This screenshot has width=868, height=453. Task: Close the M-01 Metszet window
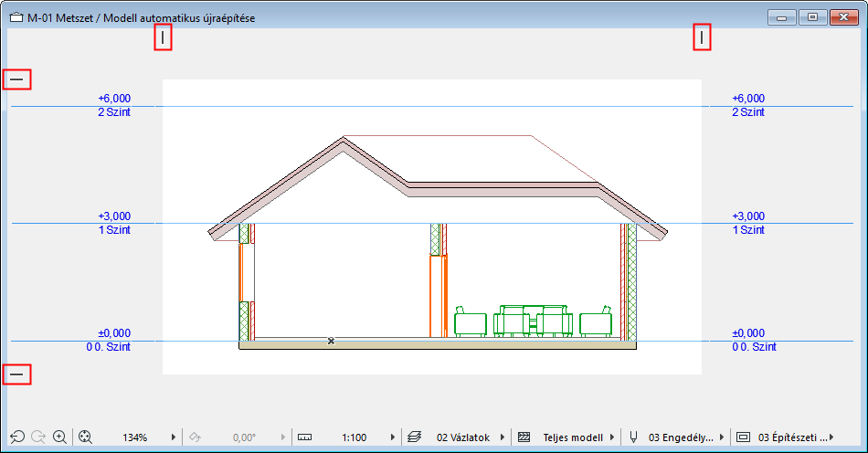click(x=843, y=17)
